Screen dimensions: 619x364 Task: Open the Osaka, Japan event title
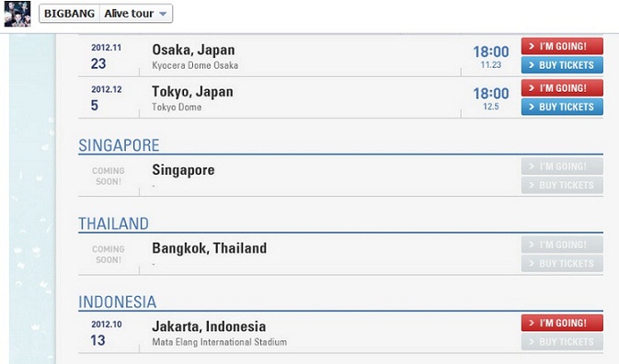click(x=193, y=50)
